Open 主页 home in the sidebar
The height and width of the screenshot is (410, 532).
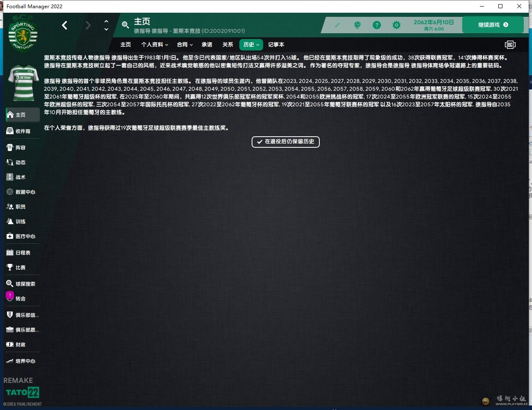[x=23, y=115]
